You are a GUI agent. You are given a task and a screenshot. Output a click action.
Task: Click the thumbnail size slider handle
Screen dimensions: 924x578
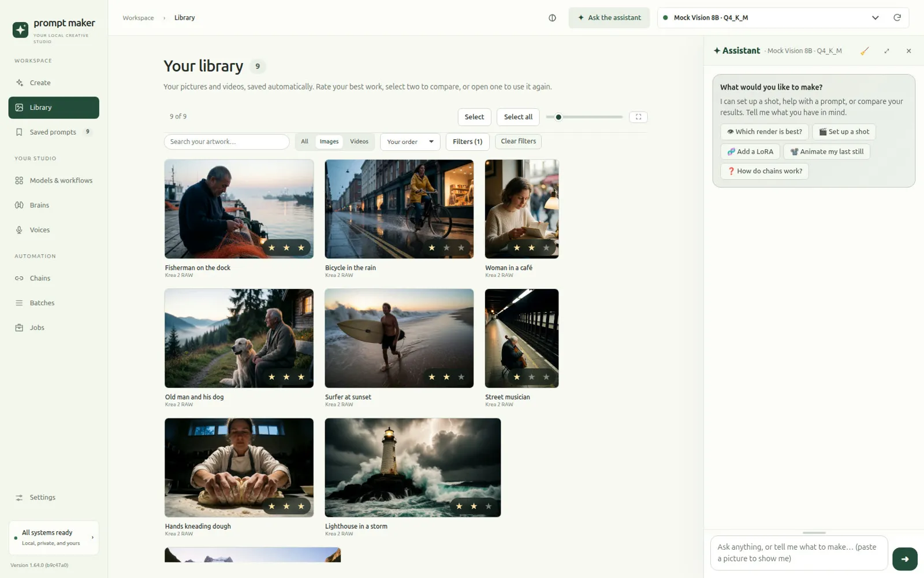point(558,117)
